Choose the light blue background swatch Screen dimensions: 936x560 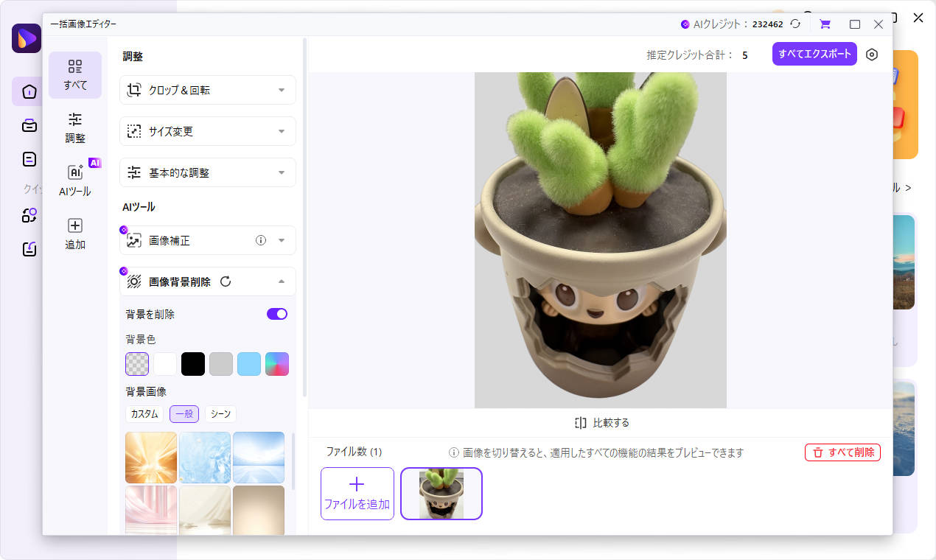tap(249, 364)
